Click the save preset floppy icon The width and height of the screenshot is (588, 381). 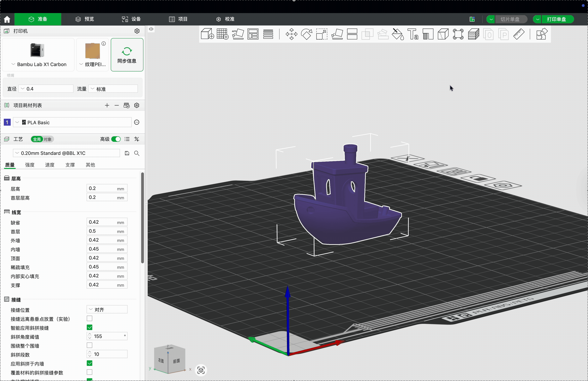click(x=127, y=153)
